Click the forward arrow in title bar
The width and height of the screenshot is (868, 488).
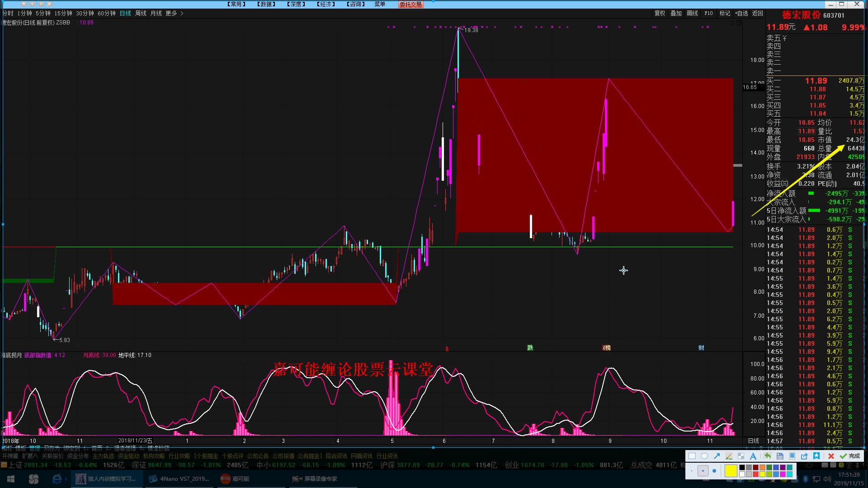[41, 4]
